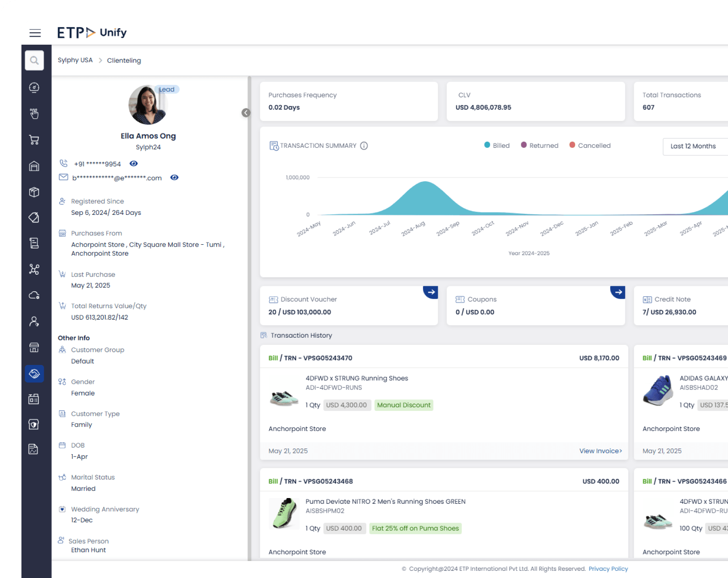The image size is (728, 578).
Task: Select the search icon in the sidebar
Action: (x=34, y=60)
